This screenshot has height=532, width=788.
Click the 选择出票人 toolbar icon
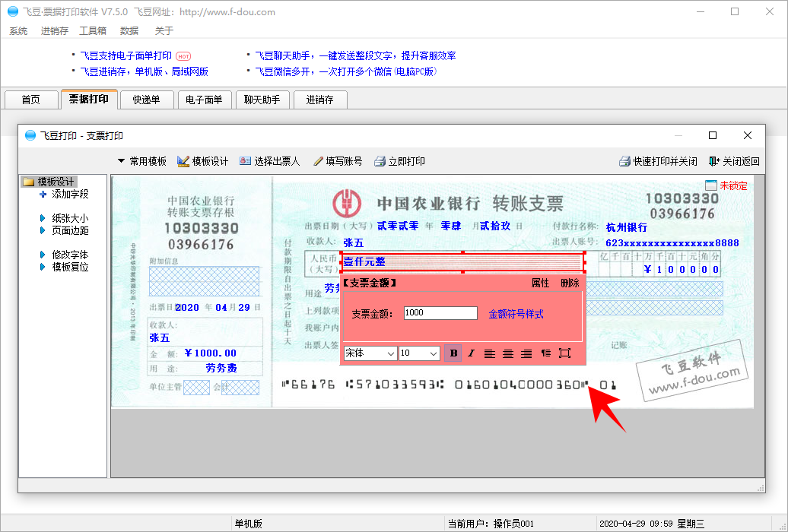point(245,161)
